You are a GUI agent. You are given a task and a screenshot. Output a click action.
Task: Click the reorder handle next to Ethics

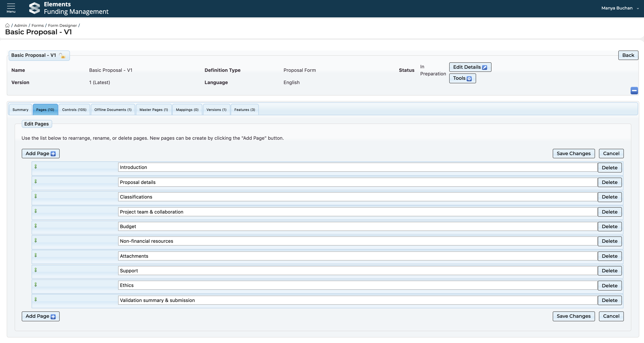36,285
